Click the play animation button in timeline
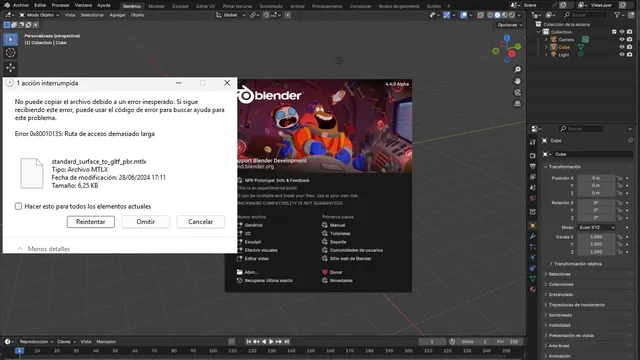 271,341
